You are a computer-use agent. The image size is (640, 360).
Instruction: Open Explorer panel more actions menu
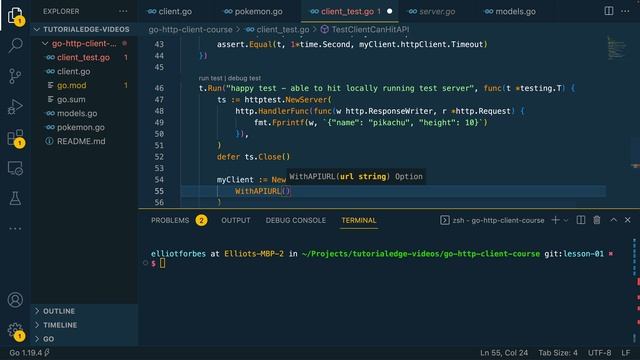[x=123, y=11]
